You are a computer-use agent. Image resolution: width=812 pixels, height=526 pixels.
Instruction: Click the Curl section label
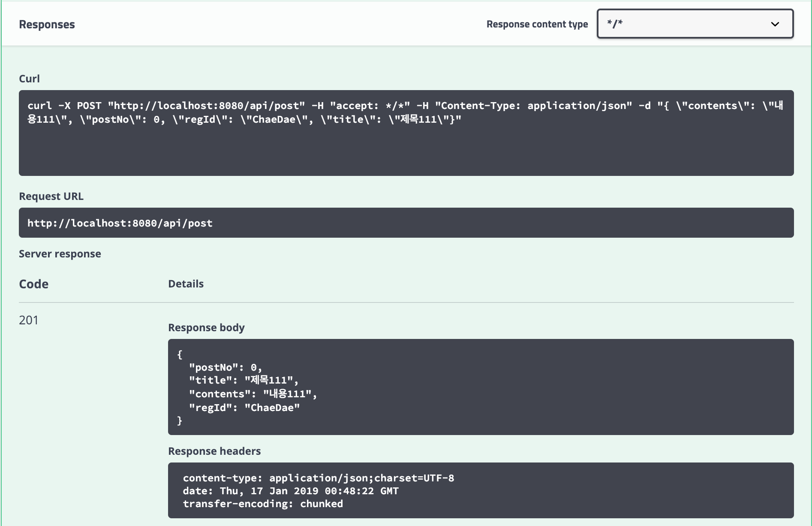coord(29,79)
